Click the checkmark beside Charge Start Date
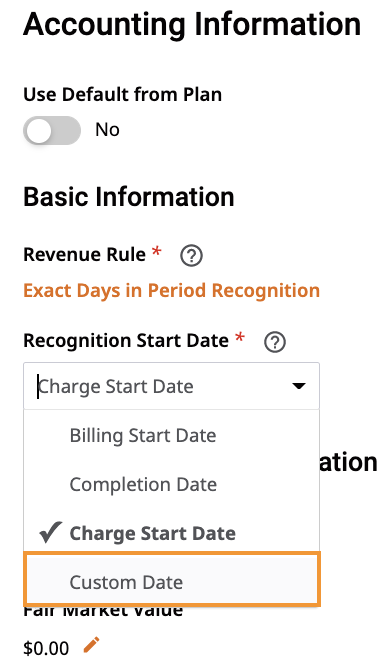This screenshot has width=390, height=666. click(x=51, y=532)
